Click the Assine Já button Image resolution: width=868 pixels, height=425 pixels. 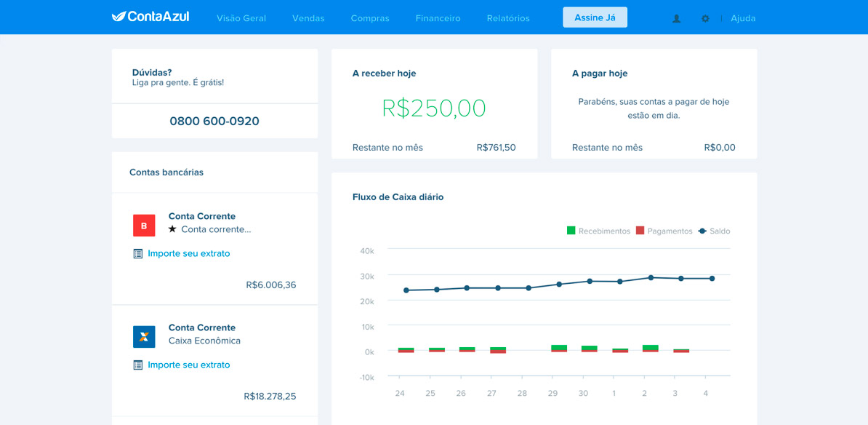pyautogui.click(x=595, y=17)
